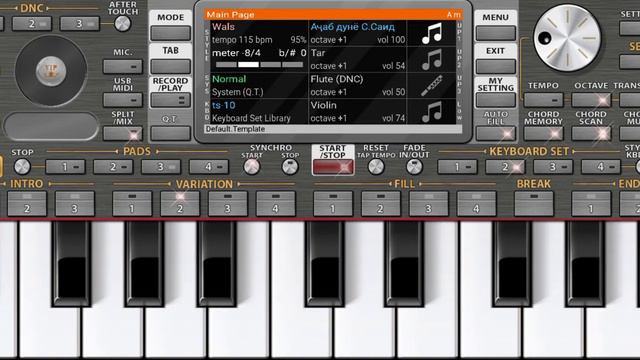Click the Record/Play button

click(171, 100)
